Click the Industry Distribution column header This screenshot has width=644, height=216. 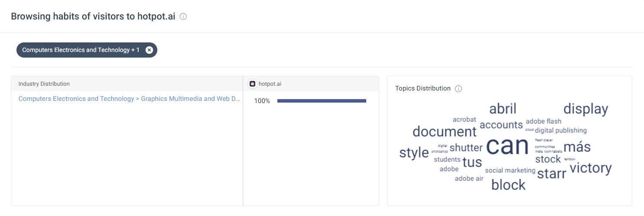tap(44, 84)
